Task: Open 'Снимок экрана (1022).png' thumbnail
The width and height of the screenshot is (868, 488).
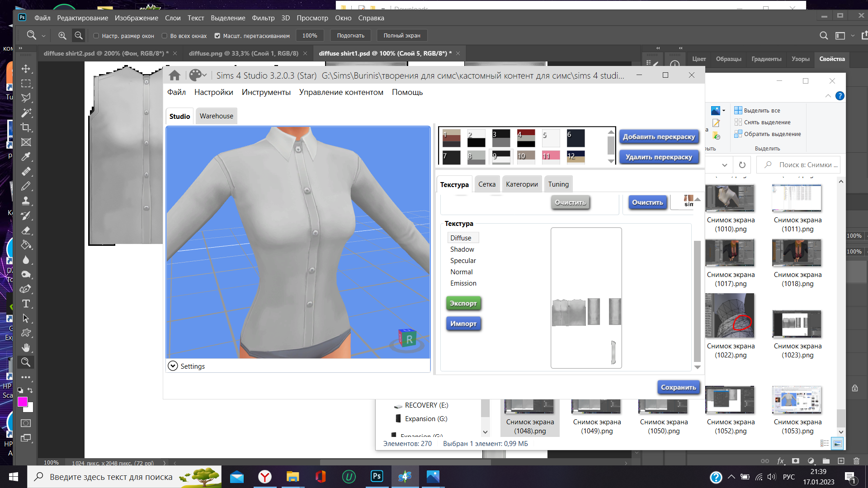Action: pyautogui.click(x=730, y=316)
